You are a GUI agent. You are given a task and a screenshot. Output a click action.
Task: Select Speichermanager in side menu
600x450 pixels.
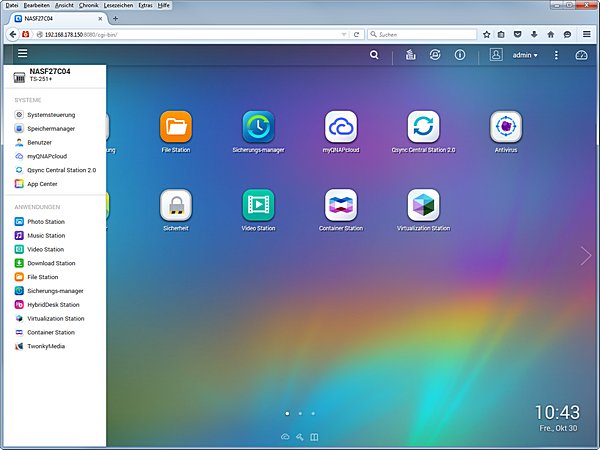tap(45, 129)
